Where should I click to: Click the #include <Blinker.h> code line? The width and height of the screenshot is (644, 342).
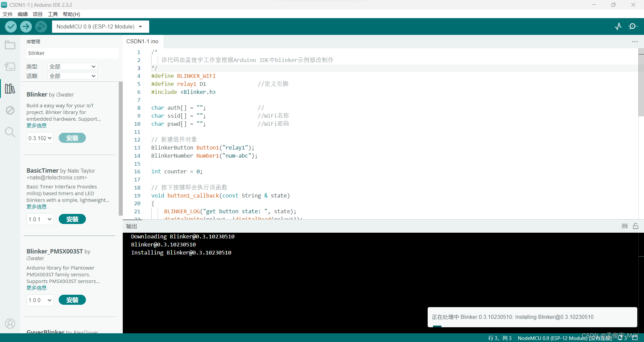[183, 92]
